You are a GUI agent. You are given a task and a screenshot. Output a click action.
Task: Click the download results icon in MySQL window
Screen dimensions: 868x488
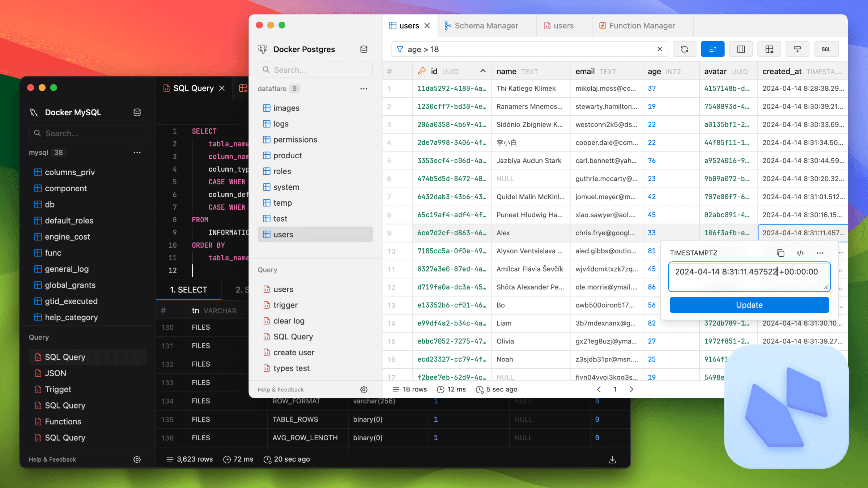click(x=612, y=459)
